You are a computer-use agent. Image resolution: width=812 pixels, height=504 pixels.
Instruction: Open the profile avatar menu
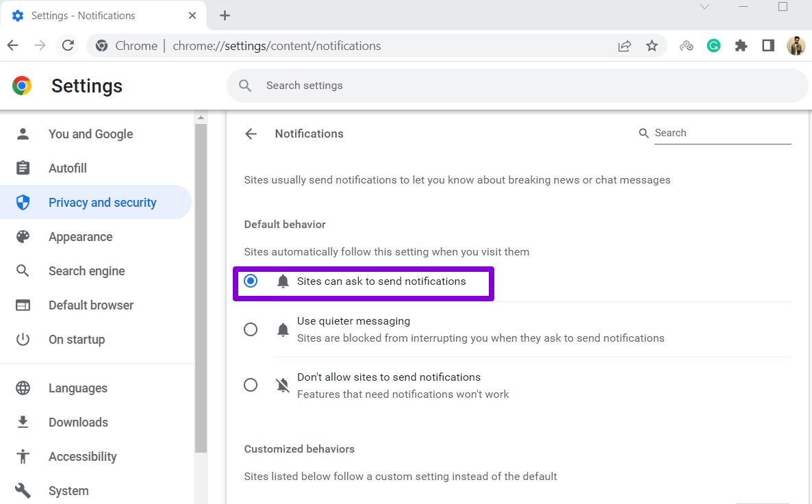coord(796,46)
